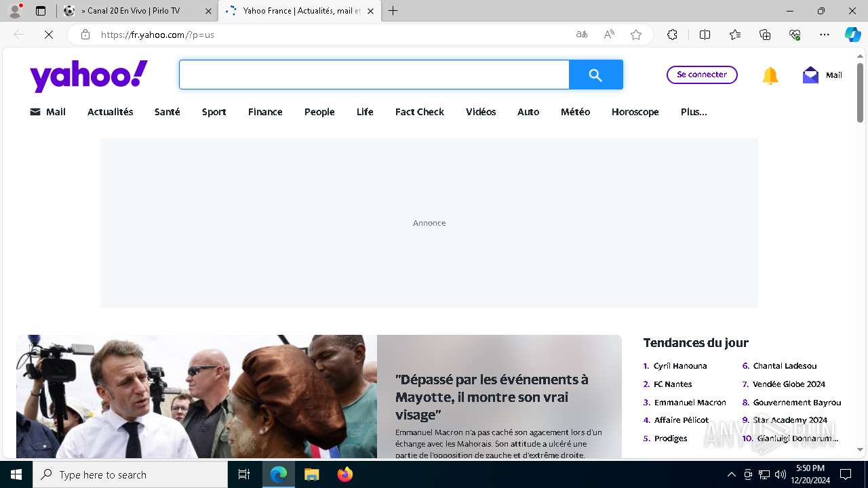Close the Canal 20 En Vivo tab
868x488 pixels.
click(208, 11)
